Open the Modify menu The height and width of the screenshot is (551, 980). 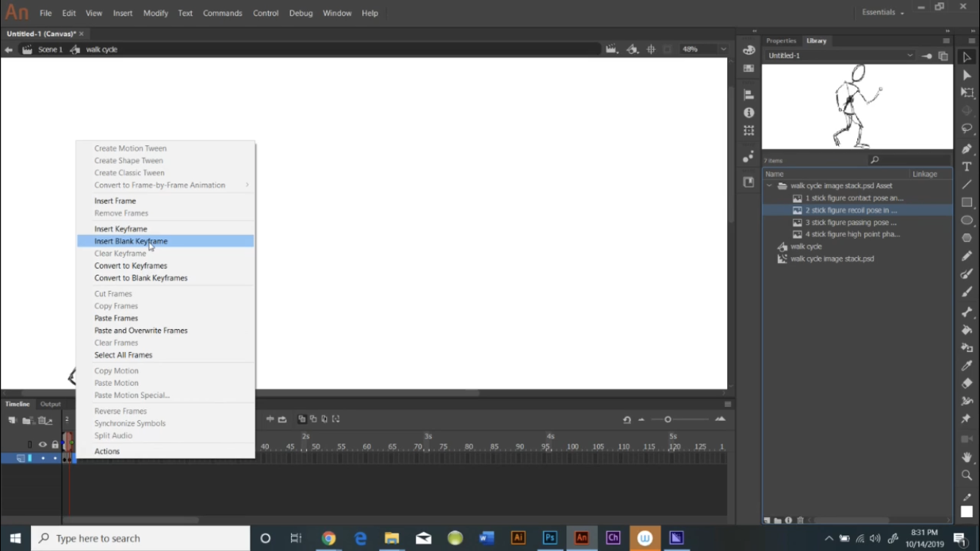tap(155, 12)
